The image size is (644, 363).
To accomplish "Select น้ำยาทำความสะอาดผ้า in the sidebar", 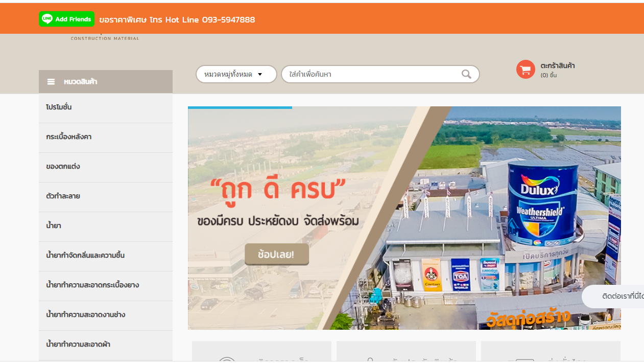I will [106, 345].
